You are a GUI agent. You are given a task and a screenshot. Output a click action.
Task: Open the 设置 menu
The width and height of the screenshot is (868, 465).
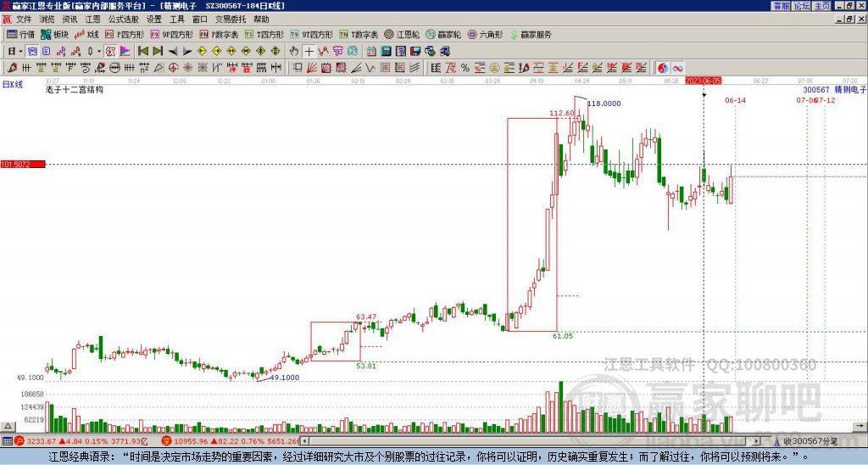click(154, 20)
